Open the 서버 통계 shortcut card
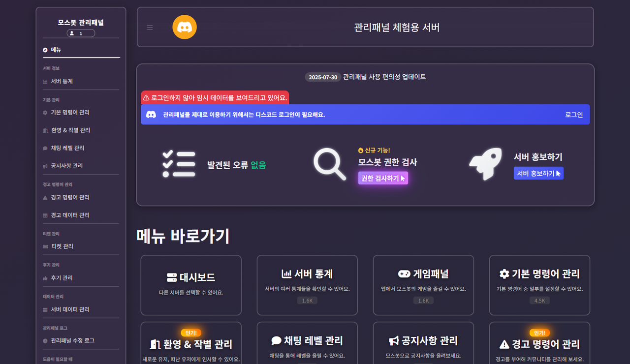630x364 pixels. [307, 285]
